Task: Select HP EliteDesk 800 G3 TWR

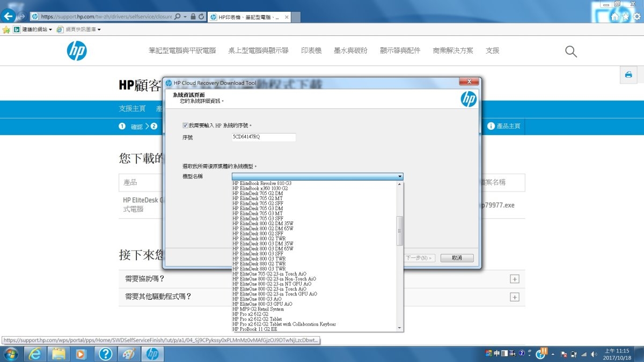Action: pos(259,258)
